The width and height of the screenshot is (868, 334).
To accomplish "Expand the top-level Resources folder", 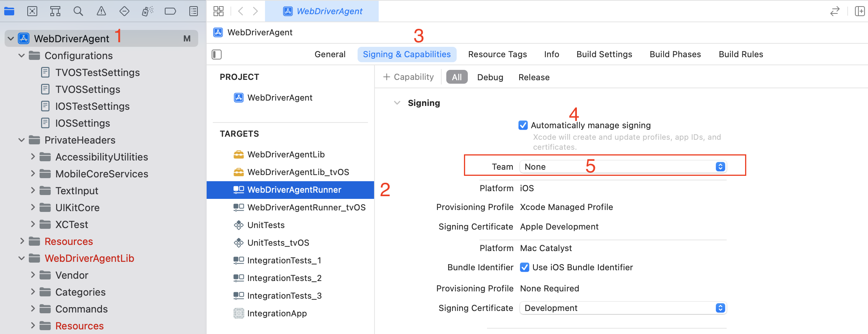I will click(x=22, y=241).
